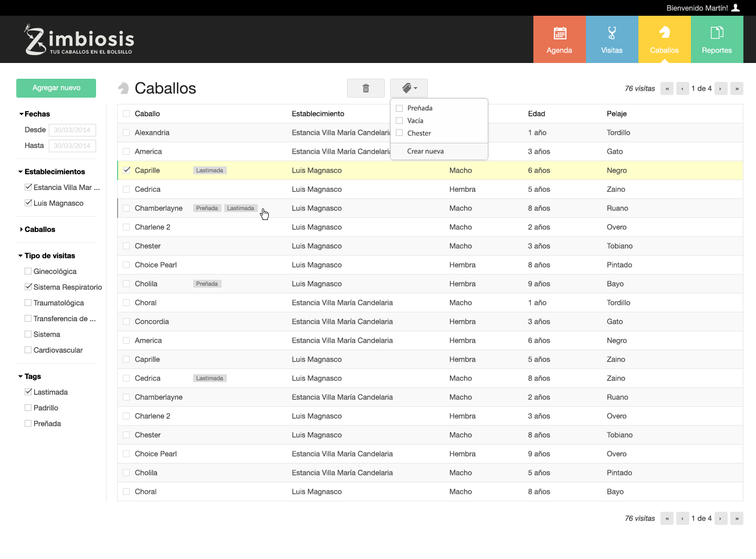Image resolution: width=756 pixels, height=559 pixels.
Task: Go to first page at bottom pager
Action: 667,519
